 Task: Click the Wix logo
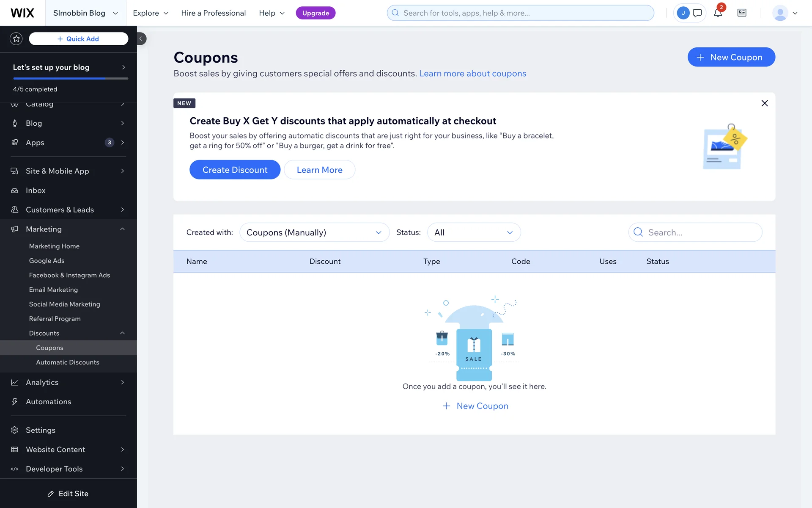(22, 13)
